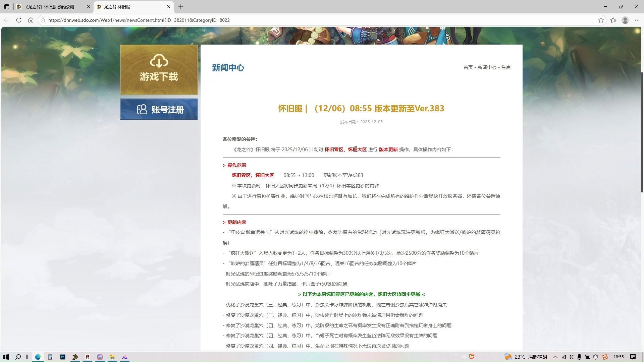Viewport: 644px width, 362px height.
Task: Expand hidden system tray icons chevron
Action: pyautogui.click(x=555, y=357)
